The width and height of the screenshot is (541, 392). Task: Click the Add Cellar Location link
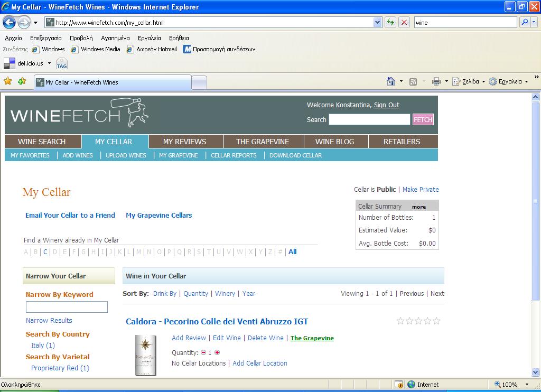pyautogui.click(x=260, y=363)
